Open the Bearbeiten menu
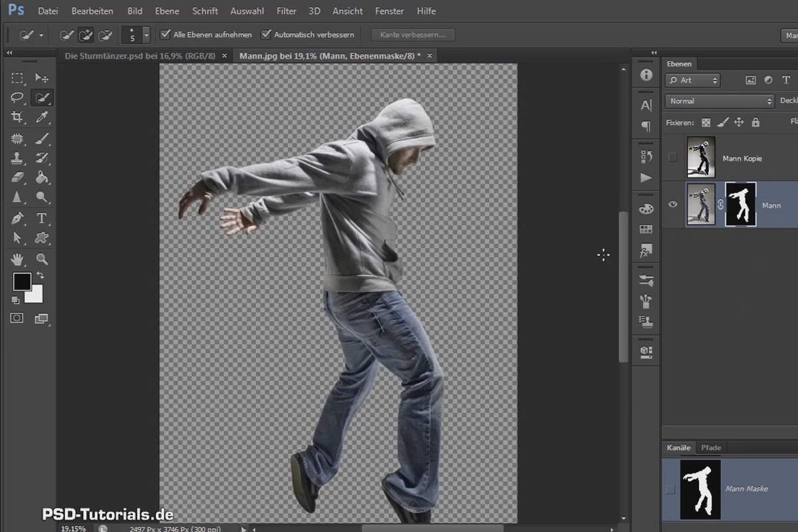 point(92,11)
